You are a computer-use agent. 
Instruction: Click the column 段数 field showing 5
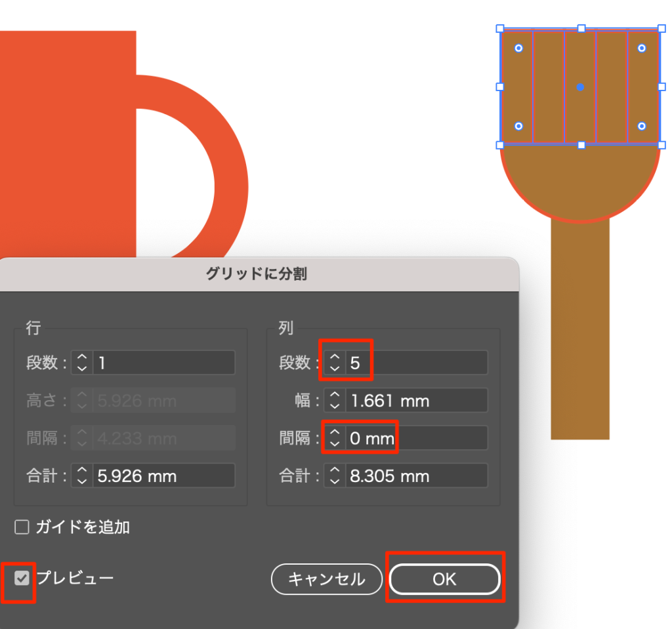(x=417, y=363)
